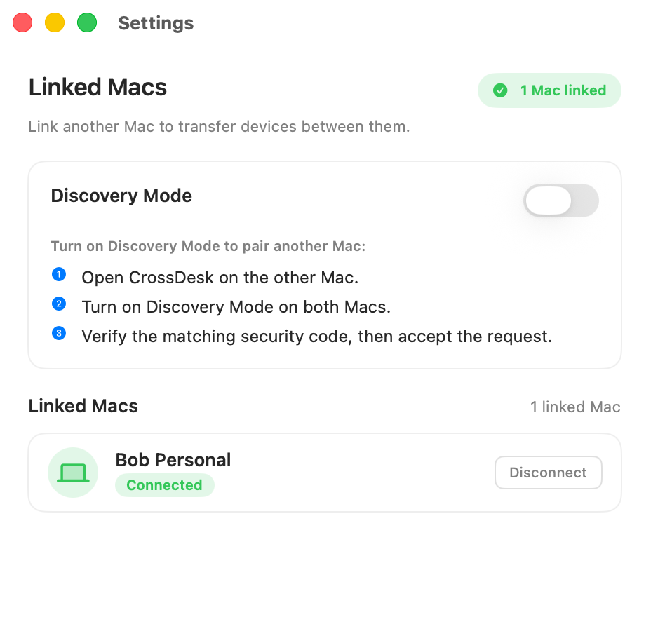Select the '1 Mac linked' badge
672x631 pixels.
pos(549,90)
